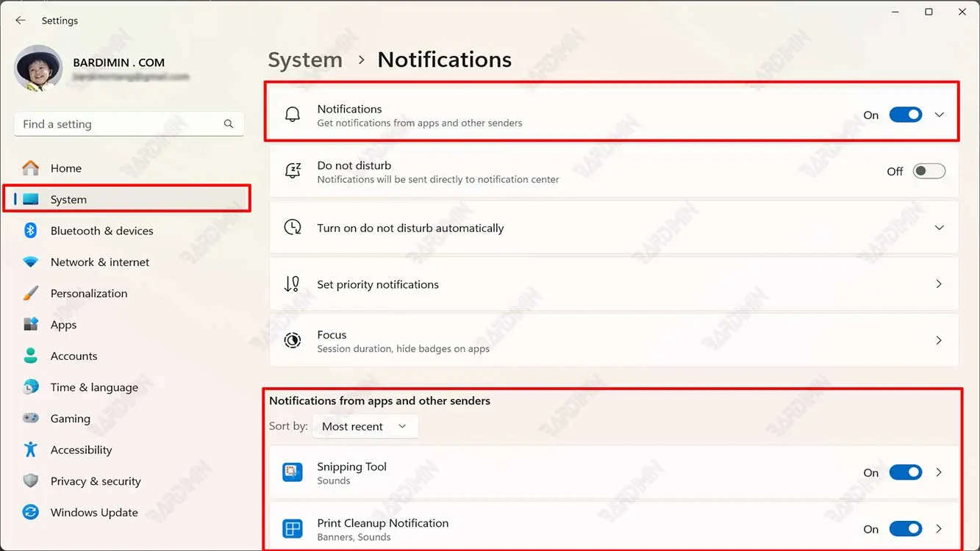Go to Home in the sidebar
Screen dimensions: 980x551
65,168
